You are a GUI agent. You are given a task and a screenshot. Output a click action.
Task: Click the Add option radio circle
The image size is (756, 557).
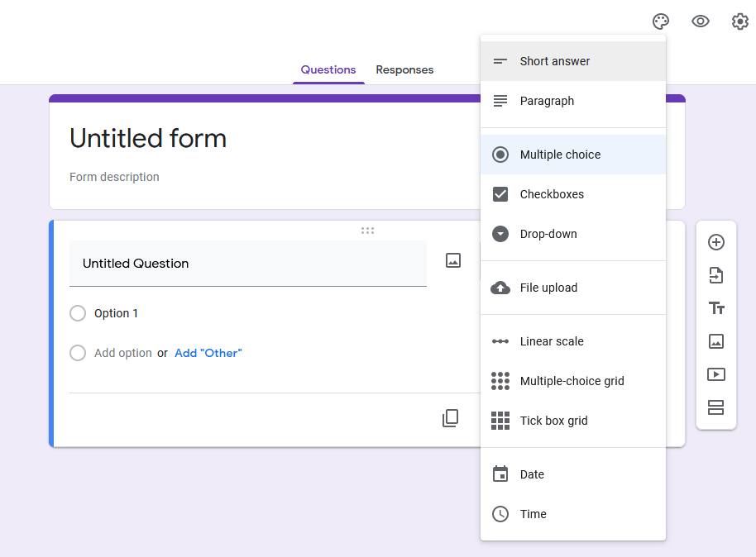[78, 353]
